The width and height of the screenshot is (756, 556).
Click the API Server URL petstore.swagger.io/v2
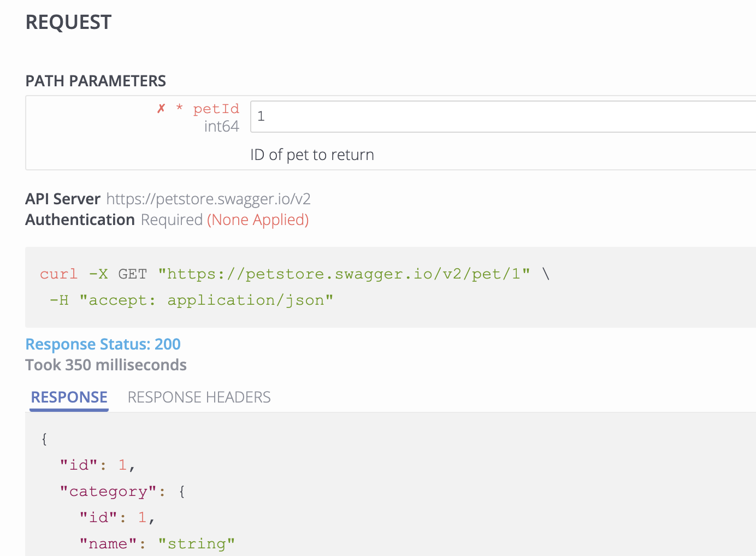point(208,199)
